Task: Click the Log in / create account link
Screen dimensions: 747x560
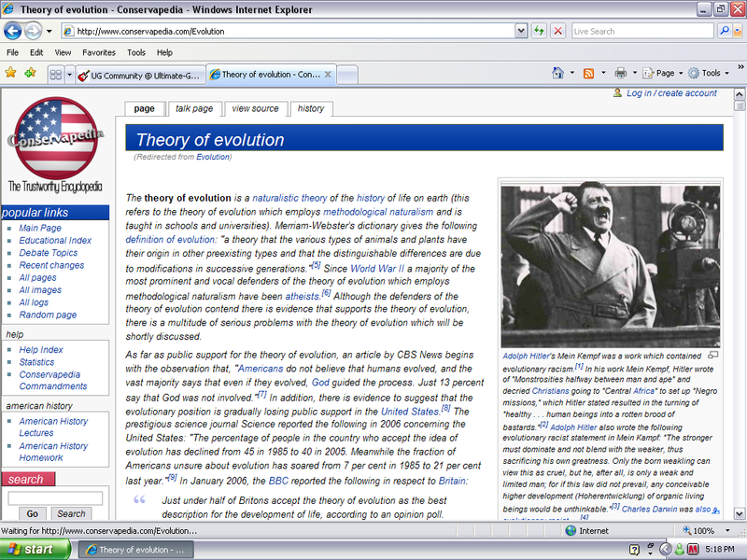Action: click(x=671, y=92)
